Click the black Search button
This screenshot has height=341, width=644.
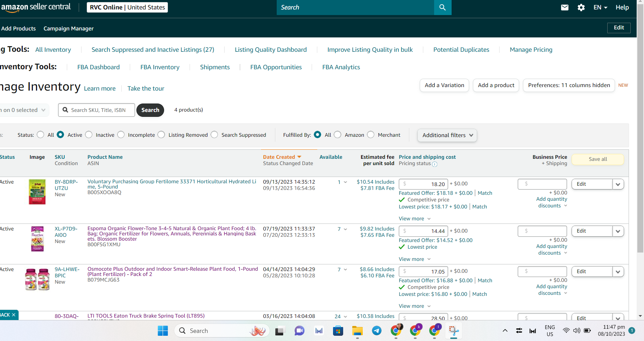coord(150,110)
